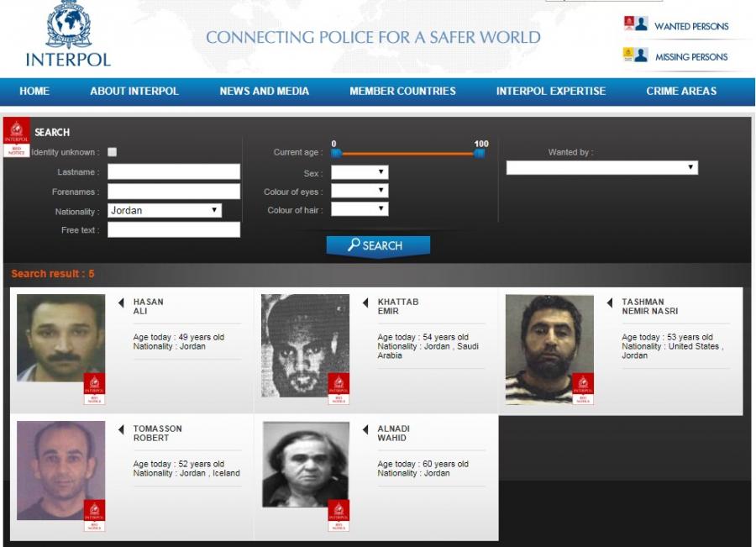Image resolution: width=756 pixels, height=547 pixels.
Task: Open the Colour of eyes dropdown
Action: (360, 191)
